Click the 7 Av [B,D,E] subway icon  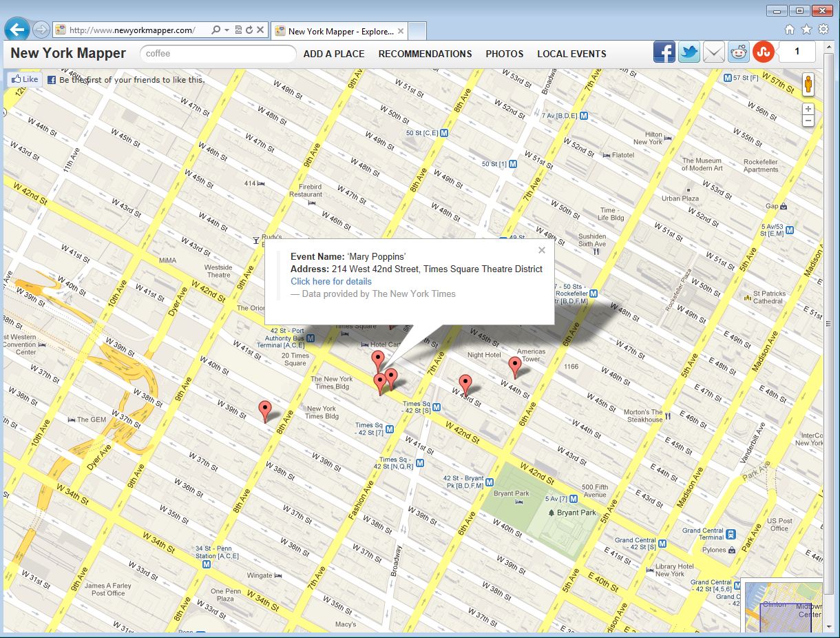pos(583,116)
